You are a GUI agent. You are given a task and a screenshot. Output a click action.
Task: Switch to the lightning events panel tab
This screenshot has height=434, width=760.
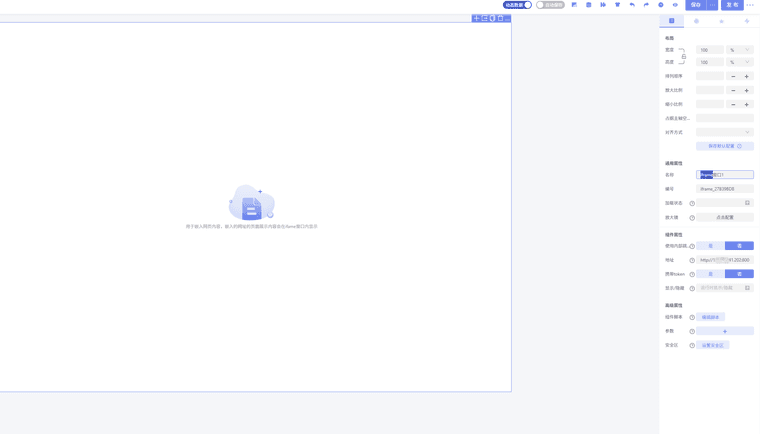[746, 21]
